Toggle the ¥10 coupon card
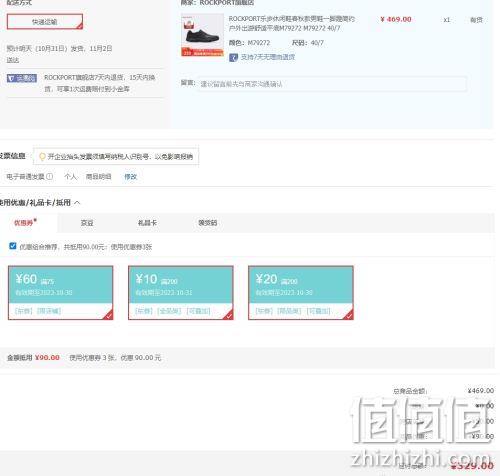This screenshot has width=500, height=476. tap(181, 293)
